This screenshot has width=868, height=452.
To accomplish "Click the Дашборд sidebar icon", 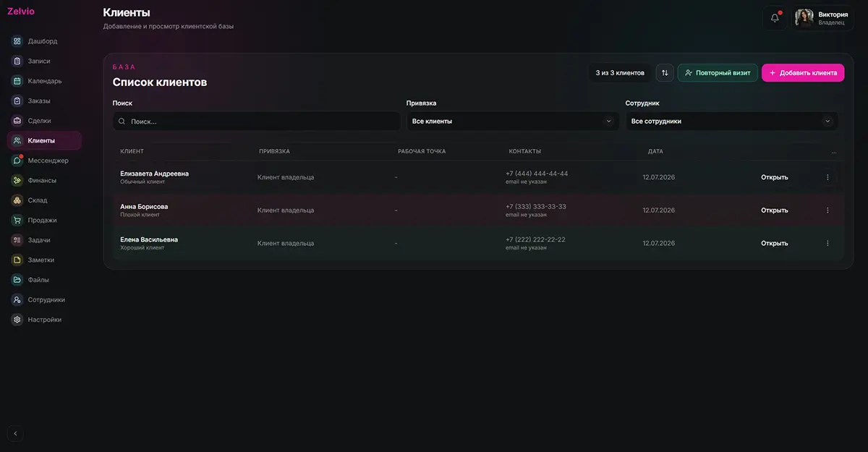I will [x=17, y=41].
